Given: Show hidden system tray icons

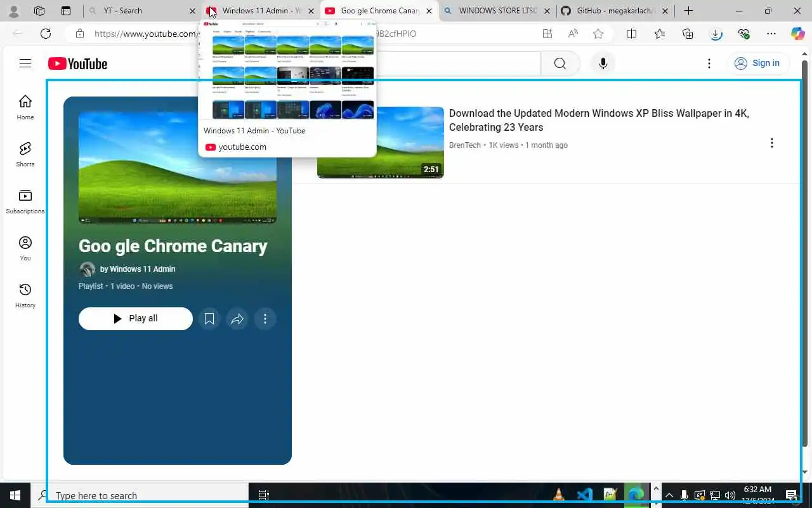Looking at the screenshot, I should (669, 495).
